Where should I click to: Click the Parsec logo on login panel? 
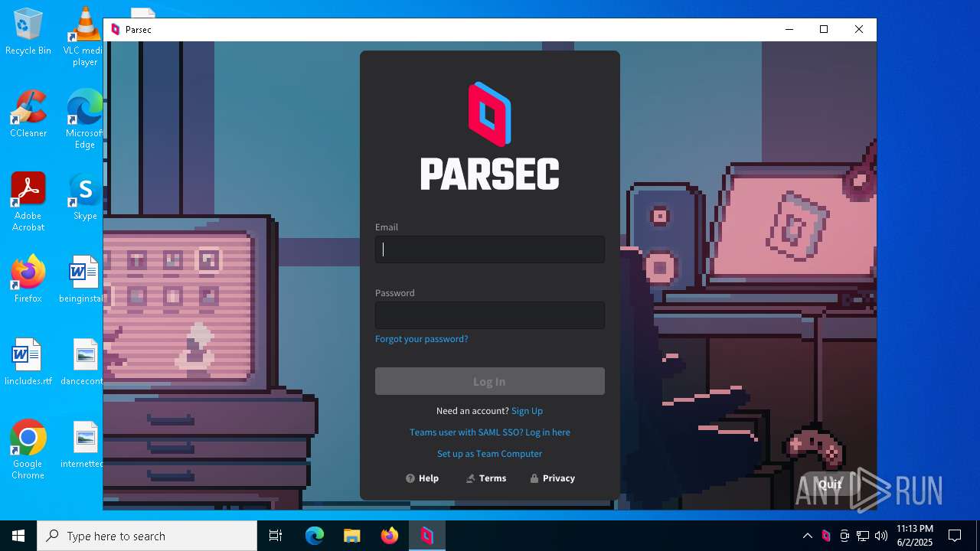[x=490, y=135]
